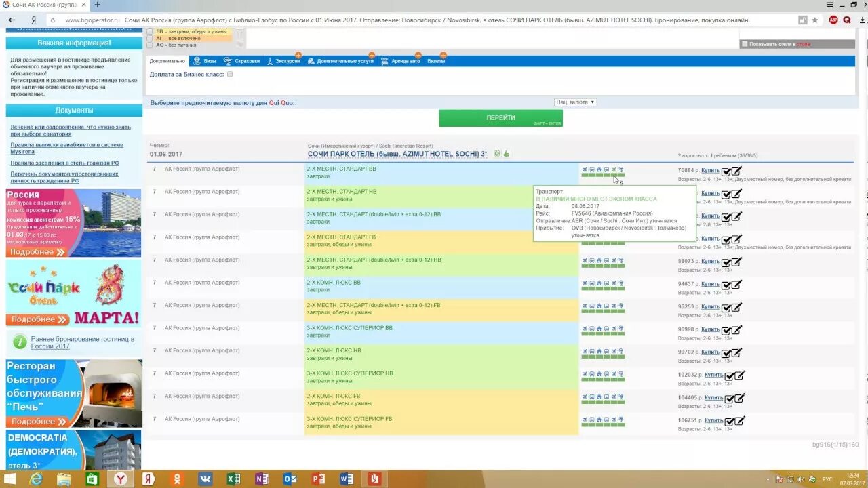Open Outlook from taskbar
This screenshot has width=868, height=488.
tap(290, 479)
